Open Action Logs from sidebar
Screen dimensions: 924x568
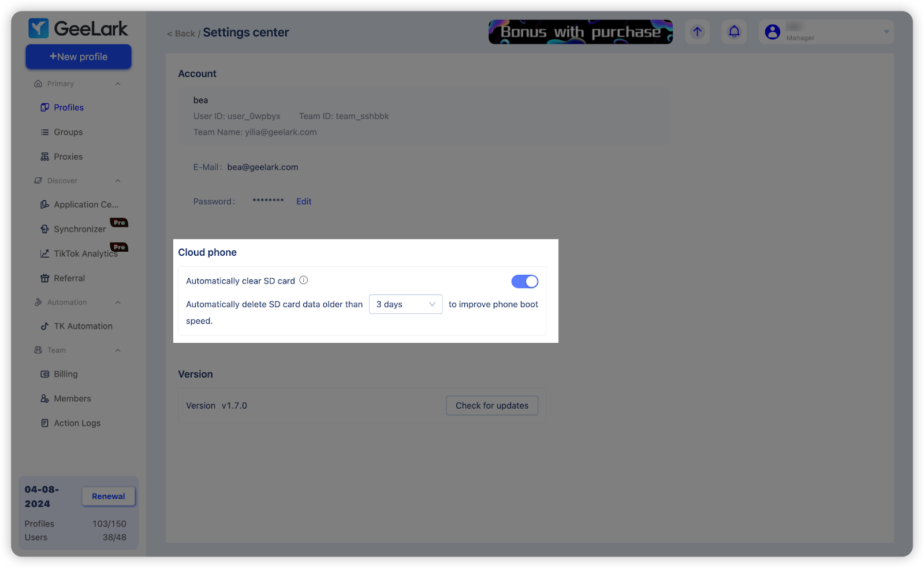coord(77,423)
